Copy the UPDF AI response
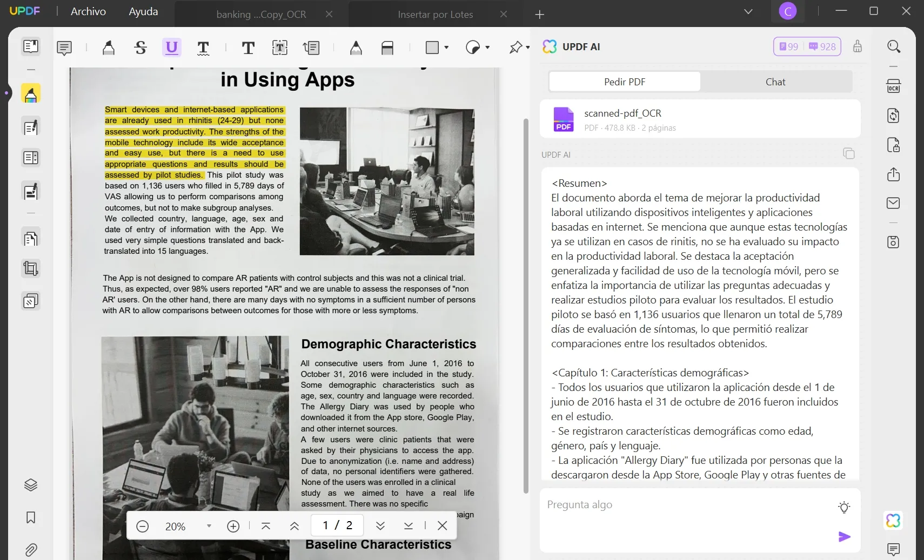924x560 pixels. (849, 154)
